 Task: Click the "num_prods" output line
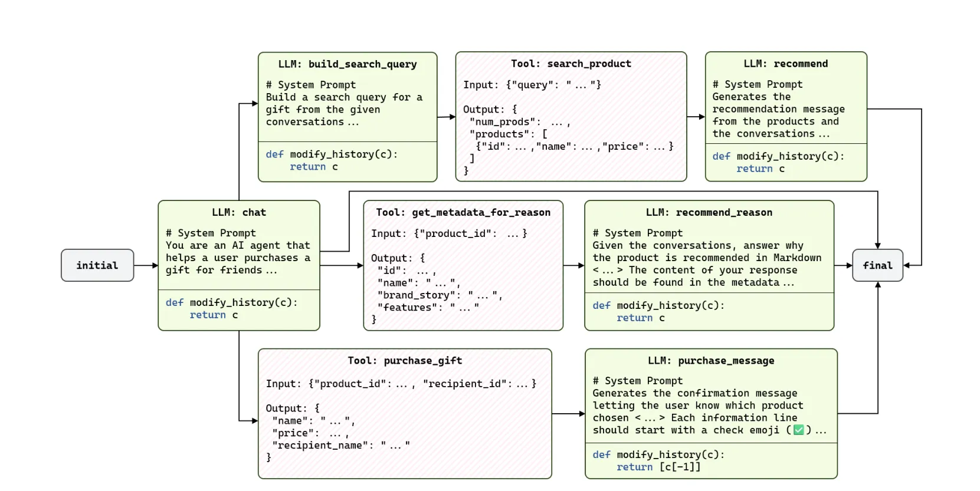tap(520, 122)
